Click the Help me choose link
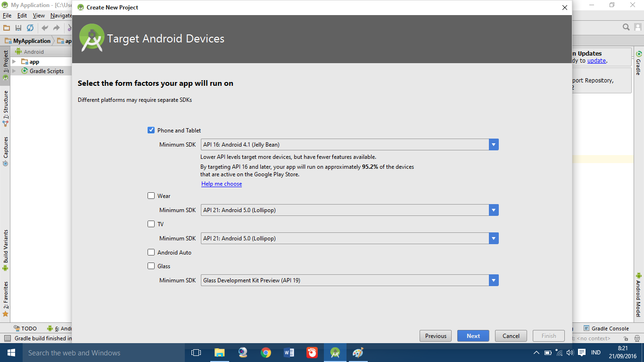 click(222, 184)
